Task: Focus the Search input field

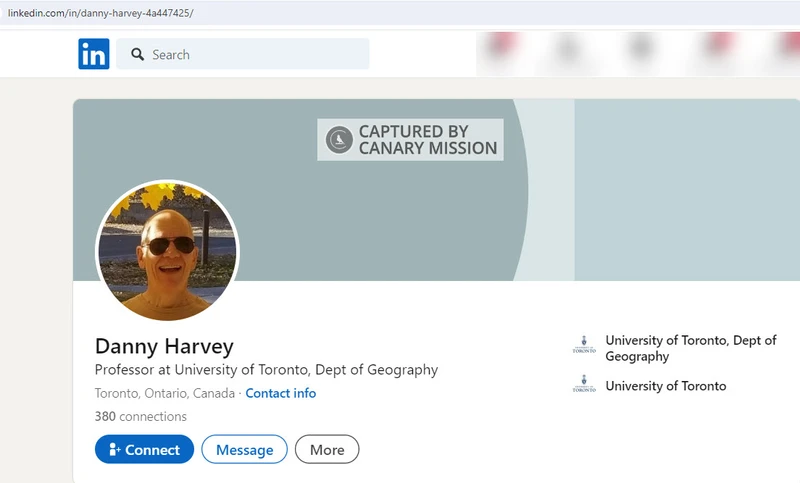Action: point(243,54)
